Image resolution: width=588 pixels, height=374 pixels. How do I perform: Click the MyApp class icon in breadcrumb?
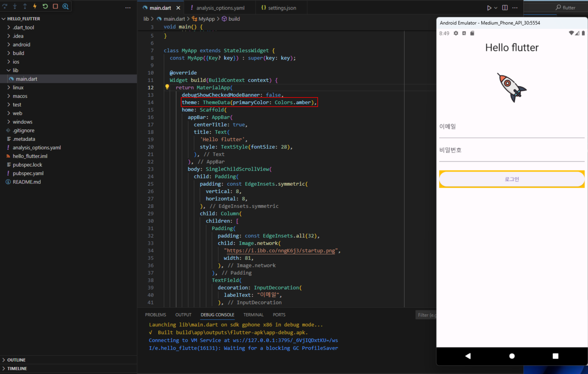tap(194, 19)
